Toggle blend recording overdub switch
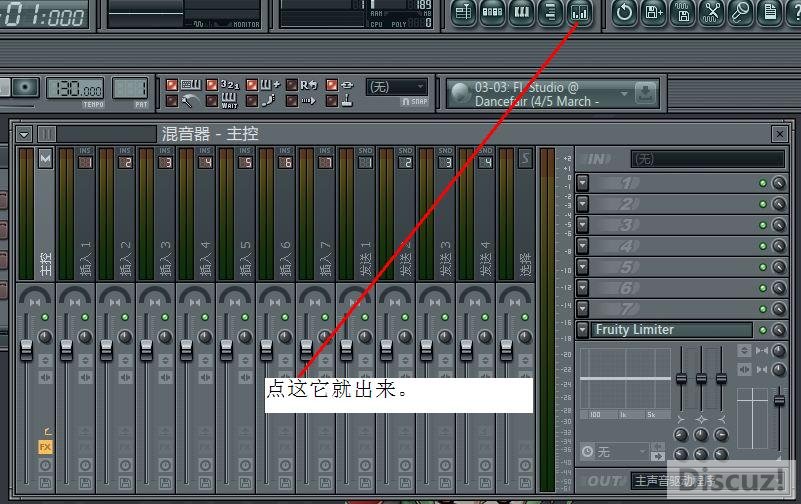 point(252,84)
